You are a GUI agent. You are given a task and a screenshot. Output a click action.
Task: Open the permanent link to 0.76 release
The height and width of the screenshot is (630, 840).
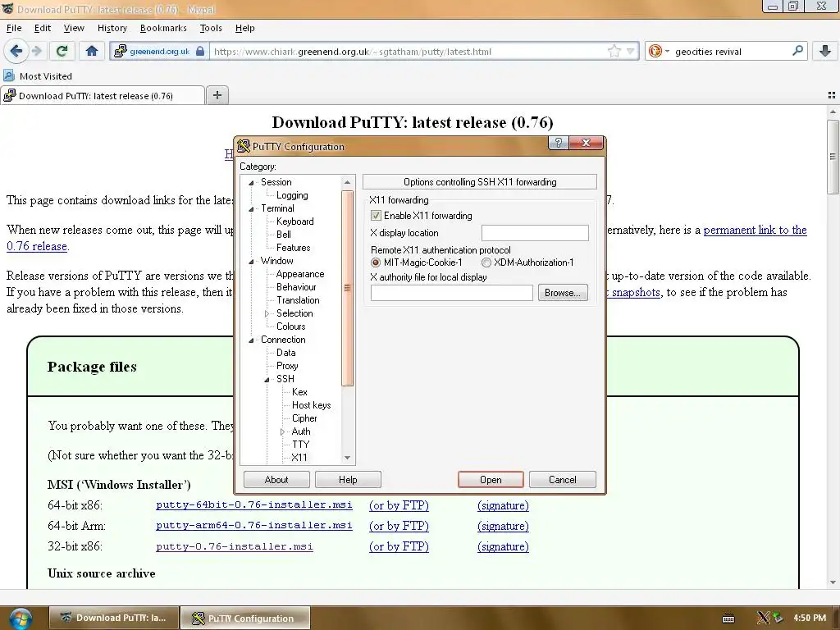point(755,230)
